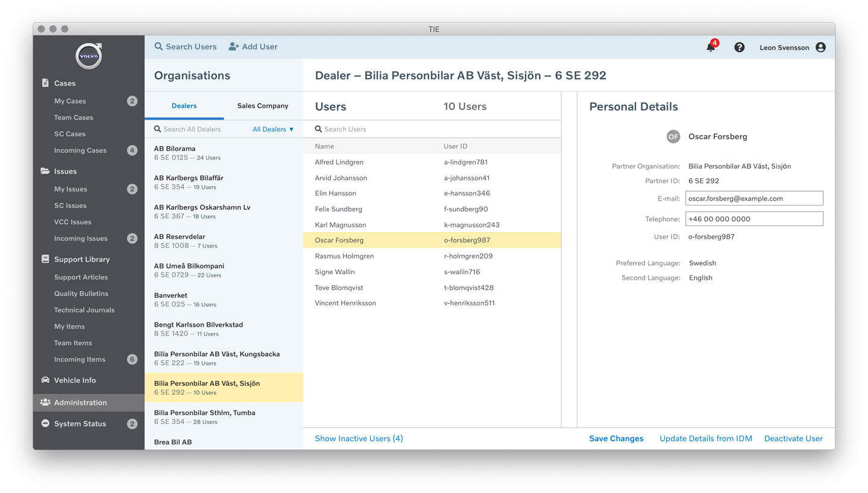
Task: Select user Signe Wallin
Action: pyautogui.click(x=432, y=272)
